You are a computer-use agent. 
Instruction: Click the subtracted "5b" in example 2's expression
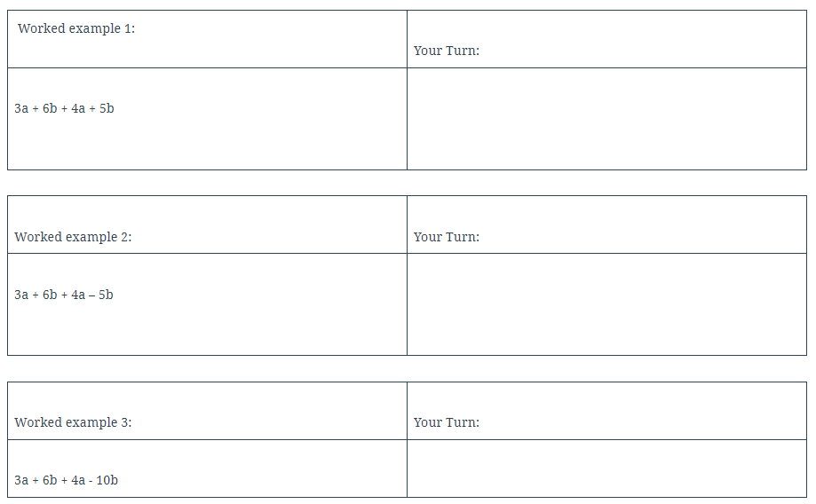pyautogui.click(x=106, y=295)
